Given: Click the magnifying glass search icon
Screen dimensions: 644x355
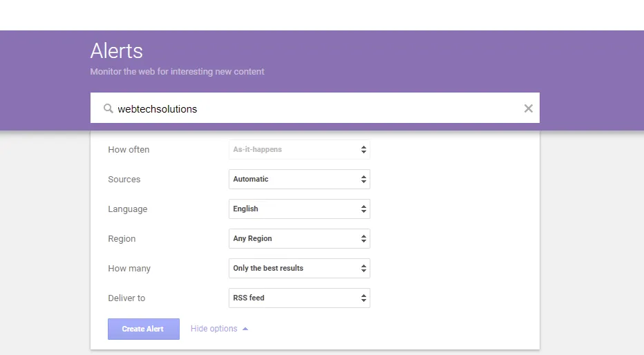Looking at the screenshot, I should (x=108, y=108).
